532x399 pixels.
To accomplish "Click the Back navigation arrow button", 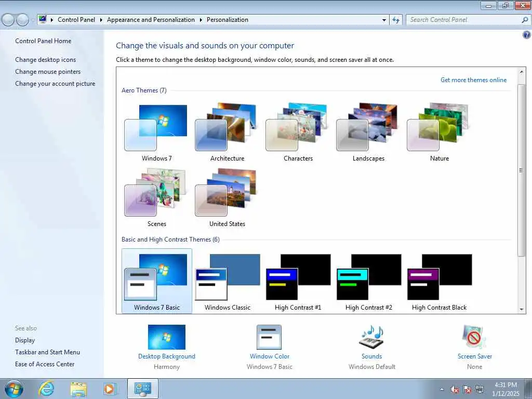I will pyautogui.click(x=8, y=20).
